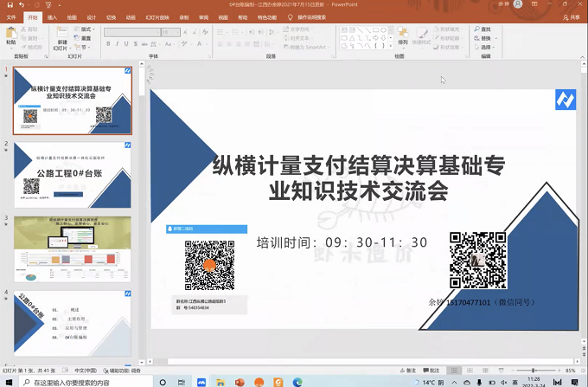Select slide 4 thumbnail with agenda list
The width and height of the screenshot is (588, 387).
pyautogui.click(x=73, y=323)
